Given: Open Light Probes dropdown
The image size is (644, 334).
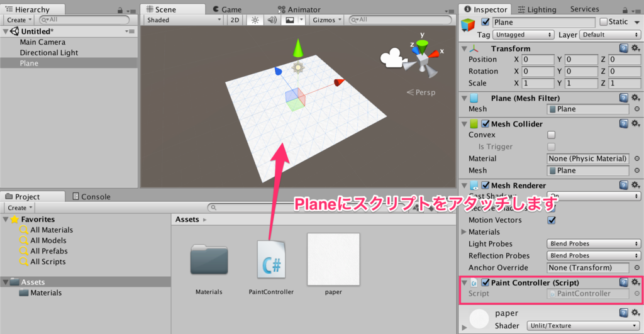Looking at the screenshot, I should click(x=594, y=243).
